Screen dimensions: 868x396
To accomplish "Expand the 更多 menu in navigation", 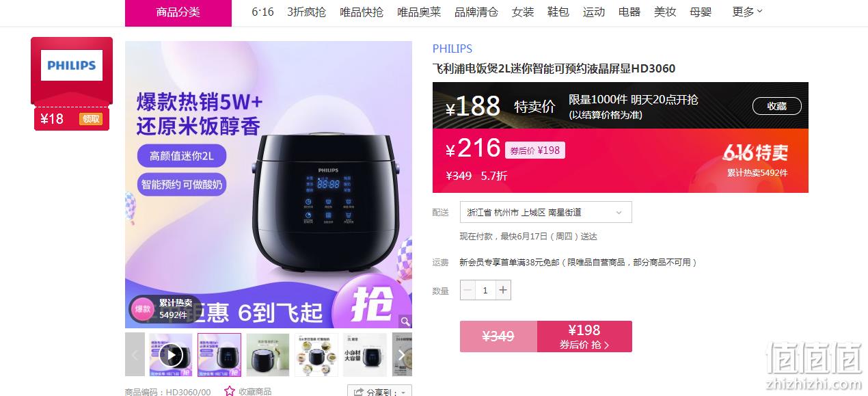I will click(x=747, y=12).
